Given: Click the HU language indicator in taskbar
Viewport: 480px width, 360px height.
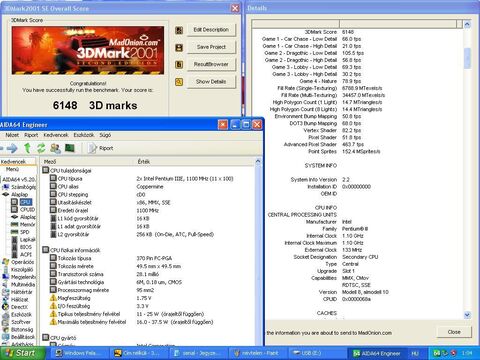Looking at the screenshot, I should tap(414, 353).
